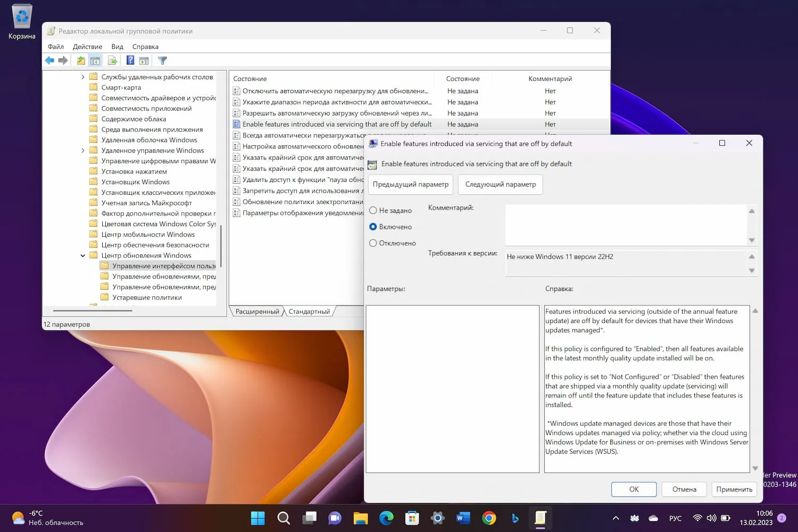The height and width of the screenshot is (532, 798).
Task: Open the 'Действие' menu
Action: [x=87, y=47]
